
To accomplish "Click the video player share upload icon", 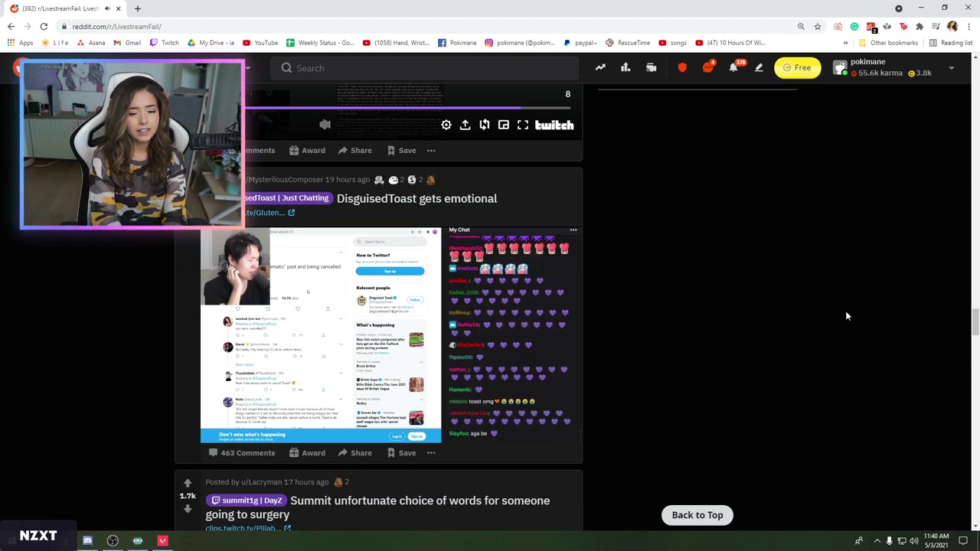I will point(465,125).
